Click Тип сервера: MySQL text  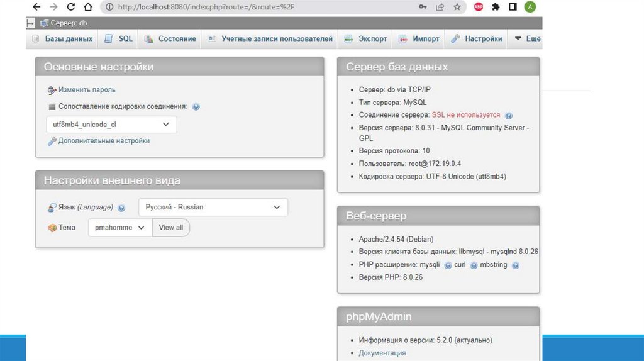coord(392,103)
